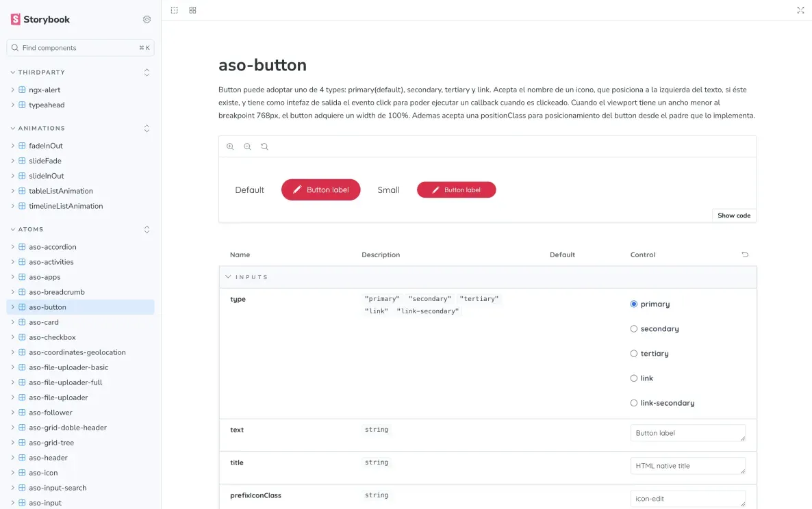The image size is (812, 509).
Task: Expand the tableListAnimation tree chevron
Action: pyautogui.click(x=12, y=191)
